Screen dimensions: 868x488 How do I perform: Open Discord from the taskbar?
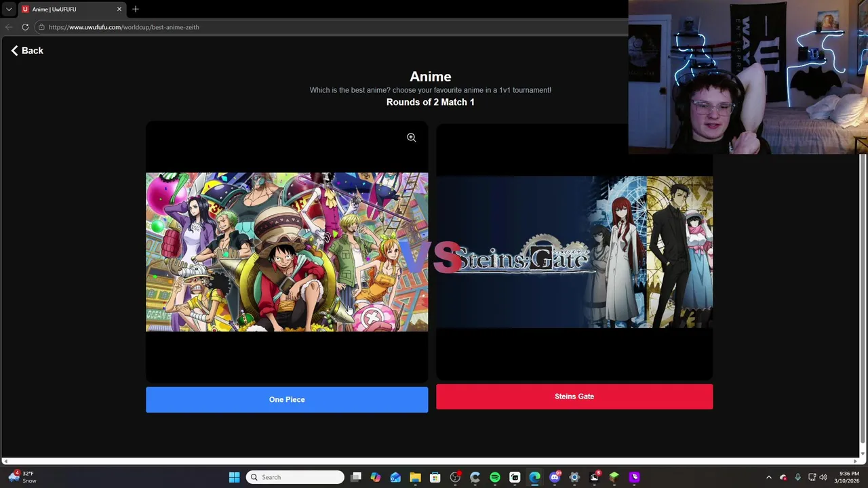(555, 477)
